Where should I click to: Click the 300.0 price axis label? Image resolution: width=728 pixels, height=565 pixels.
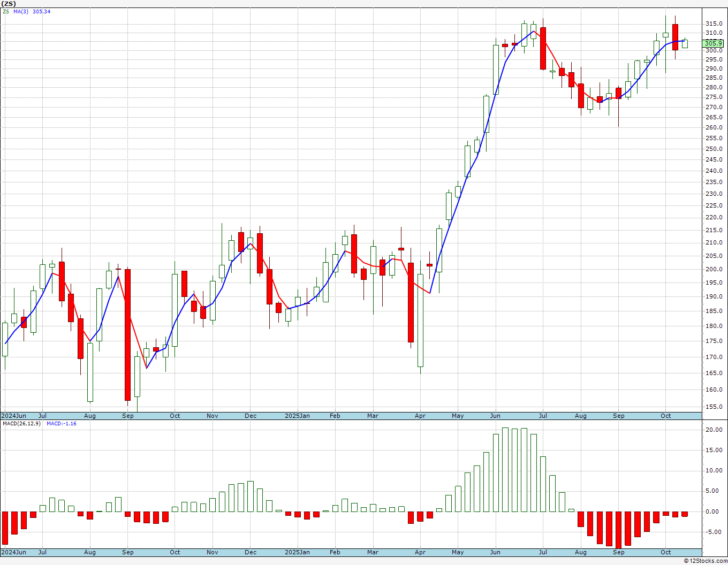click(714, 50)
